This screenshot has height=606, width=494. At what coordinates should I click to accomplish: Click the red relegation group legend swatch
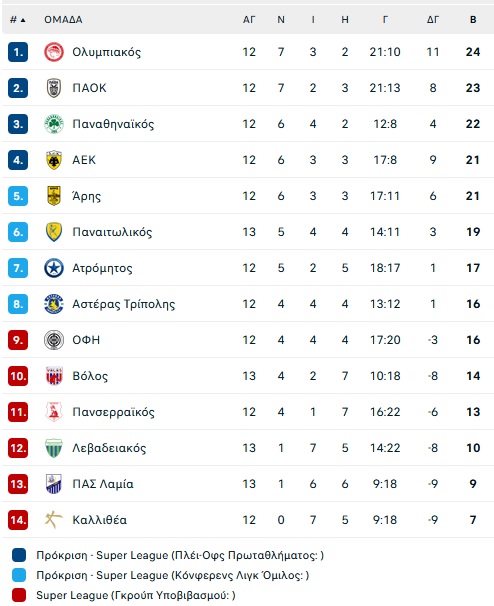[19, 595]
